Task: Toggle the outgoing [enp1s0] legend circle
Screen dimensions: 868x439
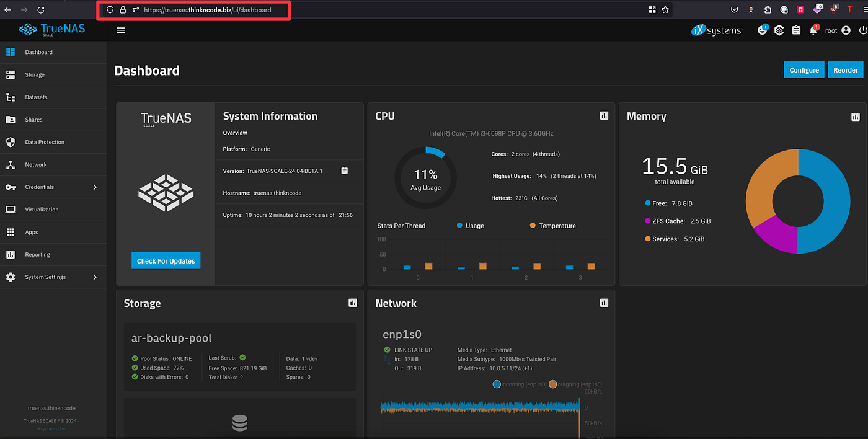Action: (553, 384)
